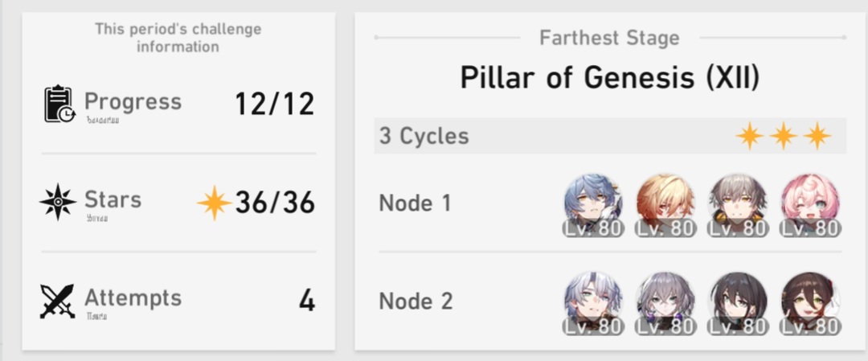Viewport: 868px width, 361px height.
Task: Select Node 1 blue-haired character avatar
Action: (x=593, y=205)
